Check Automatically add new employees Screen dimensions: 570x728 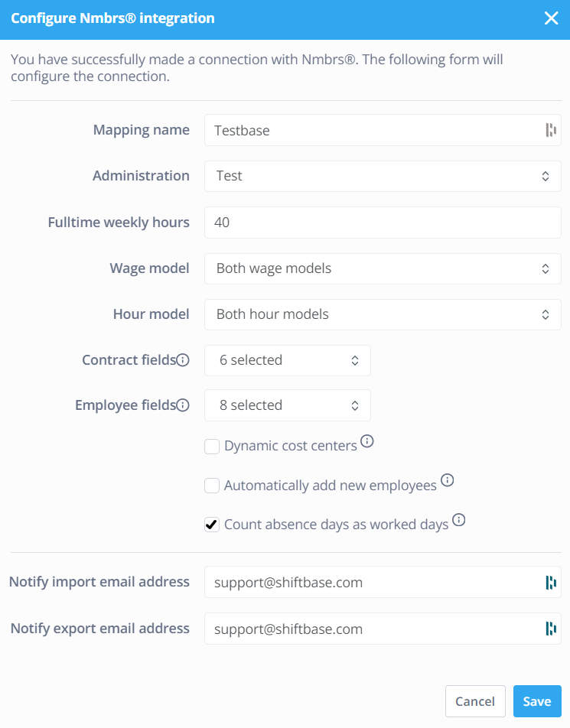pos(212,485)
